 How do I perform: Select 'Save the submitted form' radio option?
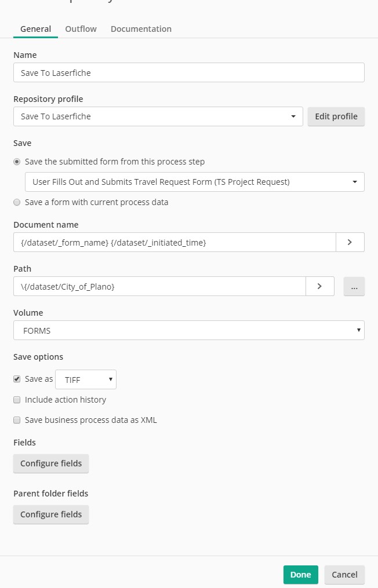click(17, 162)
